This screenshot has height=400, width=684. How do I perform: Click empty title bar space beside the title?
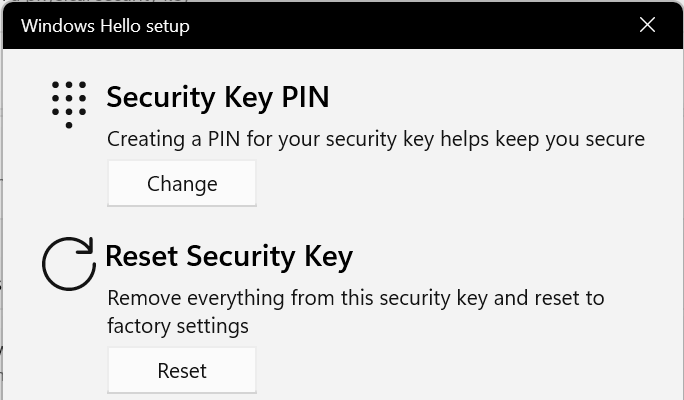[x=400, y=25]
